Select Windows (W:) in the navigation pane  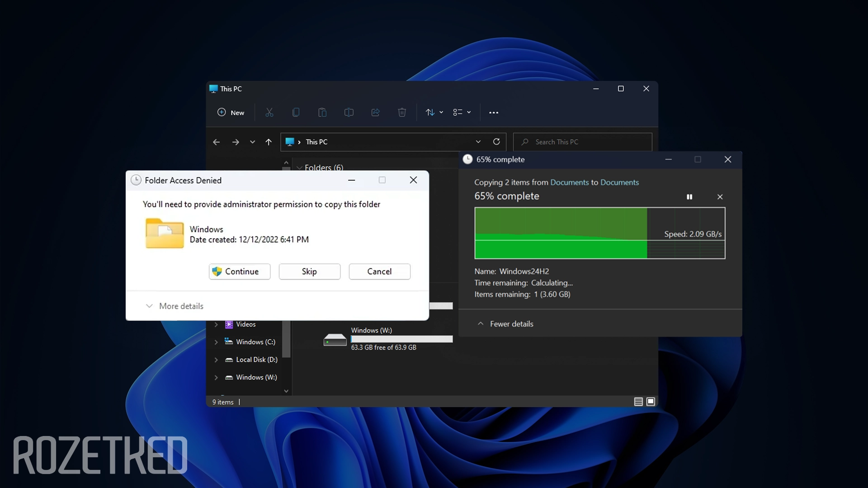point(251,377)
